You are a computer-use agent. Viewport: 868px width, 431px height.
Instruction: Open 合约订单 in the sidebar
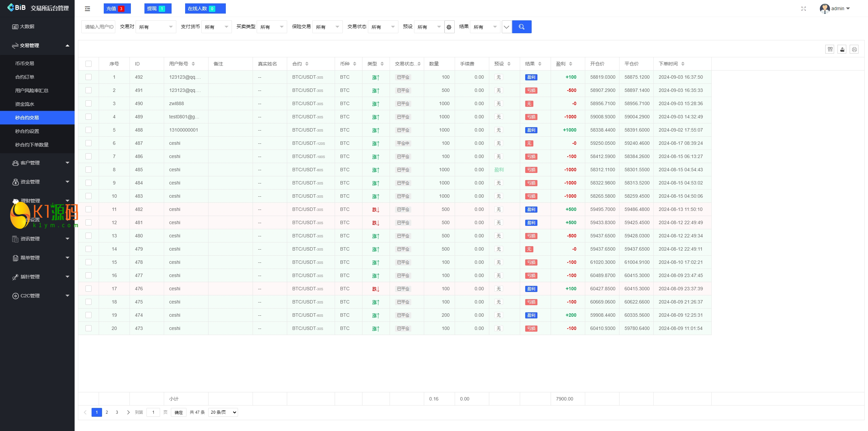point(25,77)
